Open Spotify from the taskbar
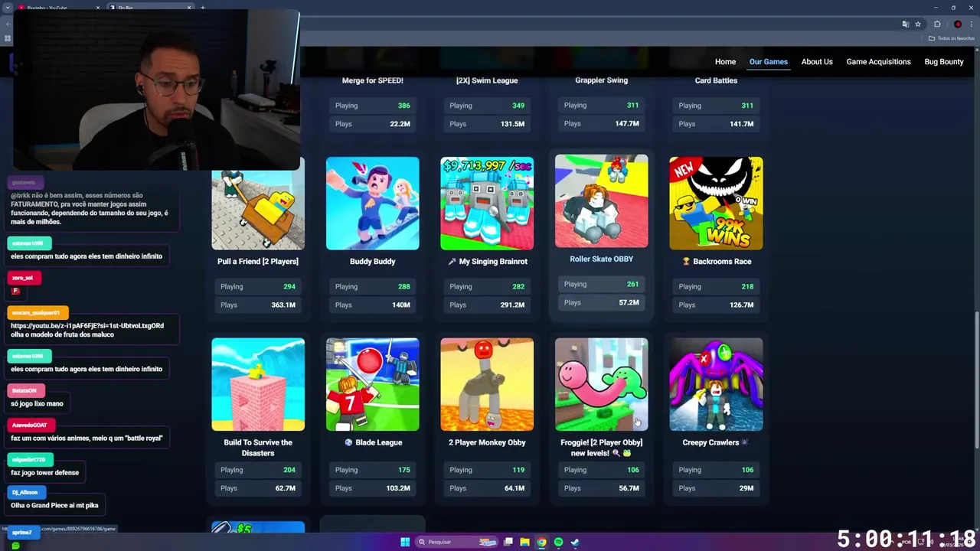The height and width of the screenshot is (551, 980). coord(558,542)
